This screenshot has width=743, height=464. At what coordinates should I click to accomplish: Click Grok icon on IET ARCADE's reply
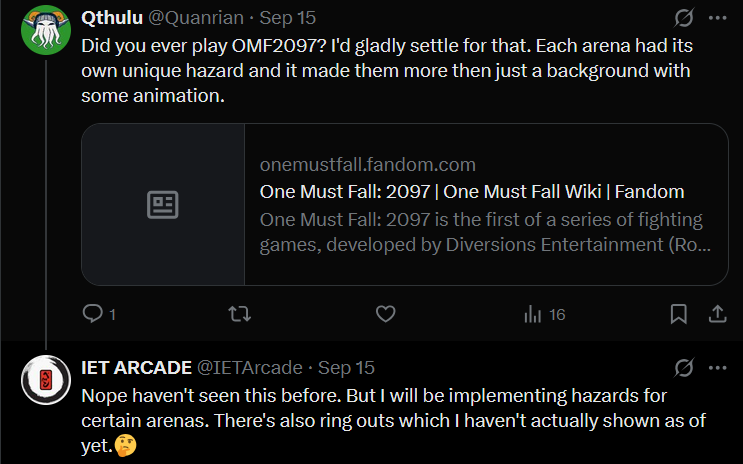click(684, 367)
